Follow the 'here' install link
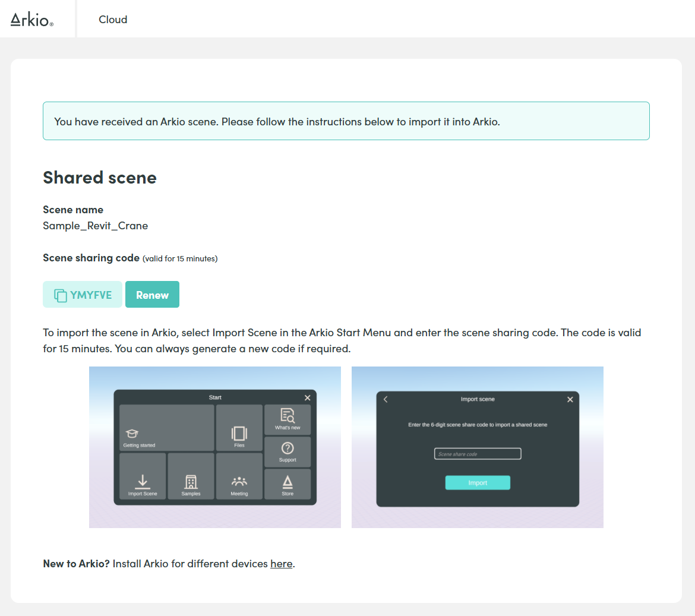 point(282,563)
